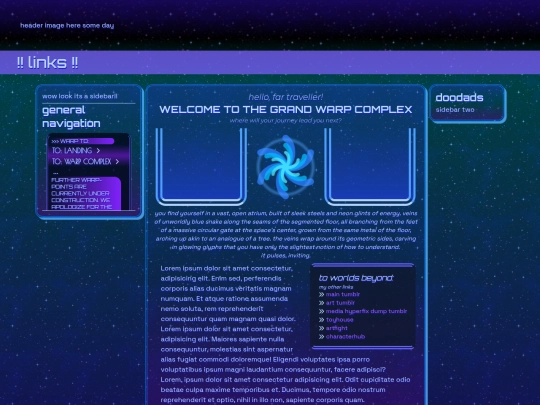Open the 'toyhouse' link
The image size is (540, 405).
(340, 320)
